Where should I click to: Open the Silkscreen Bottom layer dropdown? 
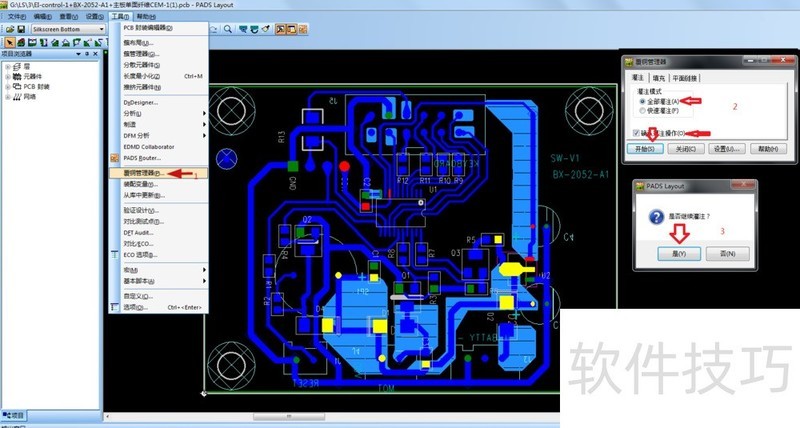click(x=101, y=29)
